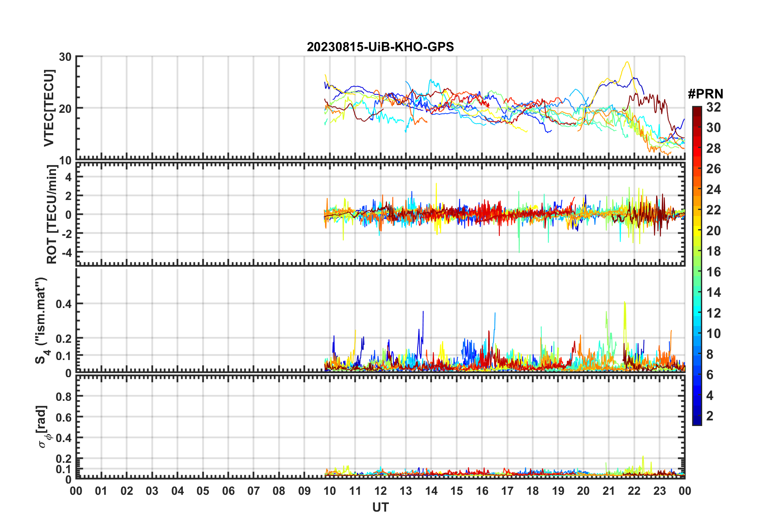Viewport: 761px width, 532px height.
Task: Click ROT axis tick label -4
Action: click(x=67, y=253)
